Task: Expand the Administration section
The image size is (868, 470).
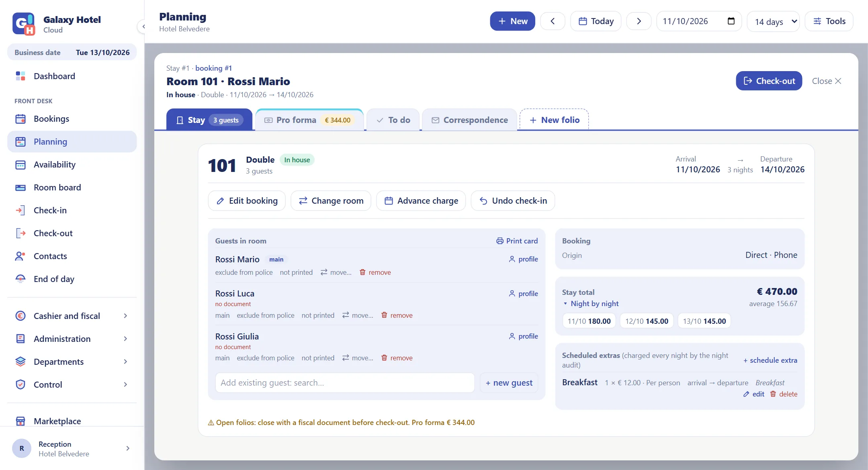Action: [x=72, y=339]
